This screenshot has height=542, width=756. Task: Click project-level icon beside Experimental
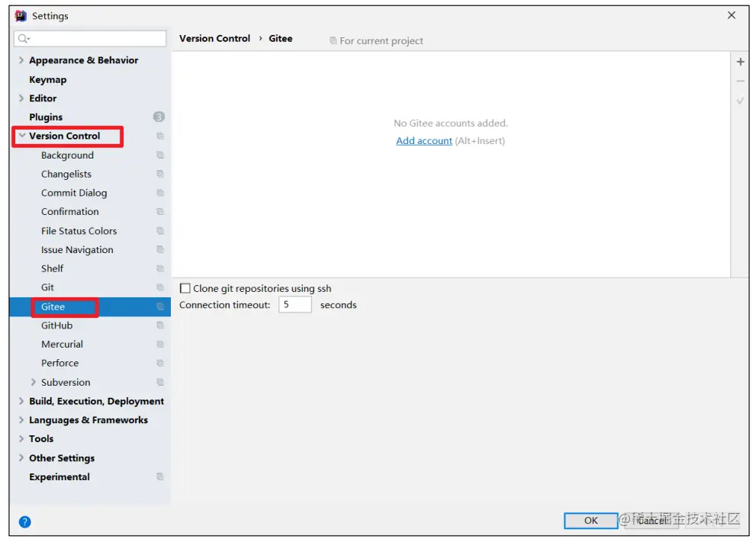click(x=160, y=476)
